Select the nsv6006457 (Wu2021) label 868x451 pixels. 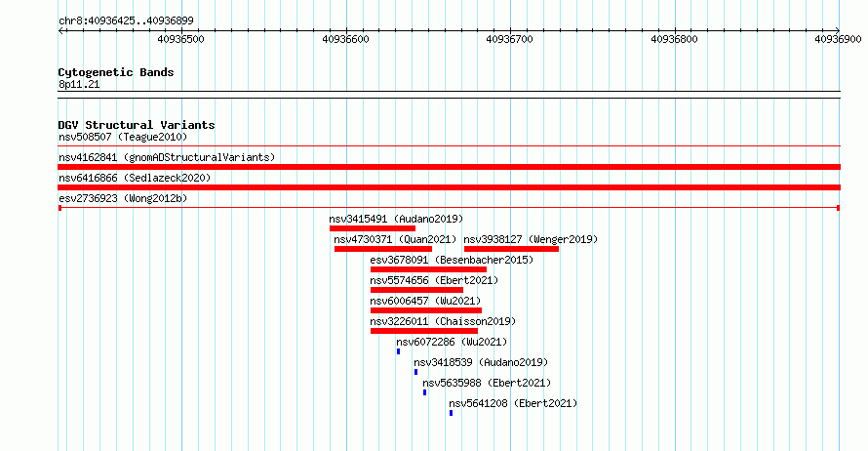[x=425, y=301]
